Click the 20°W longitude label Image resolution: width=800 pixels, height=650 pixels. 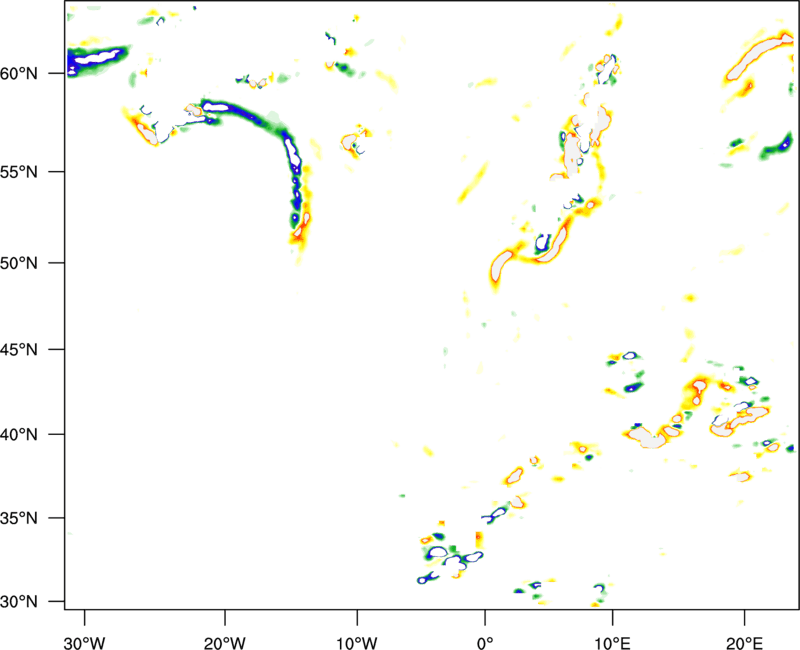pos(225,643)
